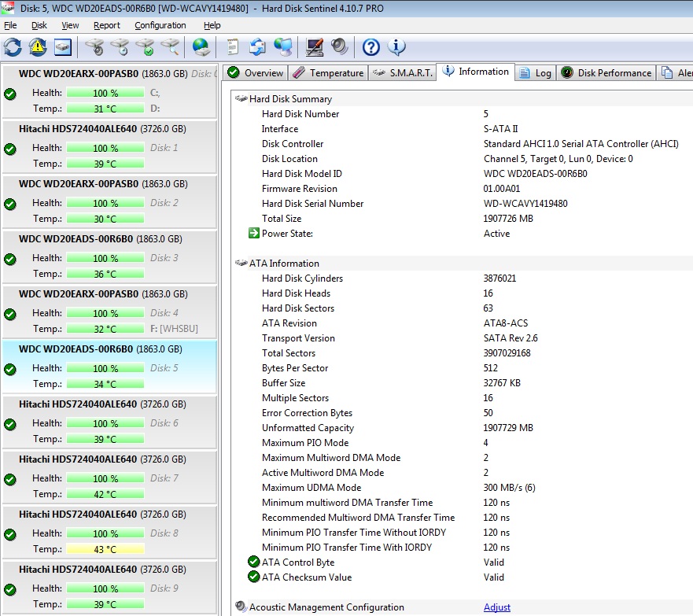Click the green status check for Disk 5

tap(10, 369)
